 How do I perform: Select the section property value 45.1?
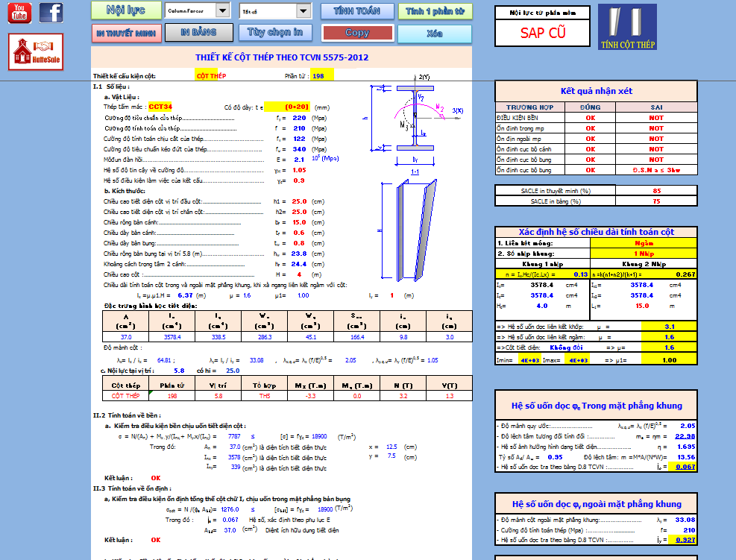[x=311, y=337]
